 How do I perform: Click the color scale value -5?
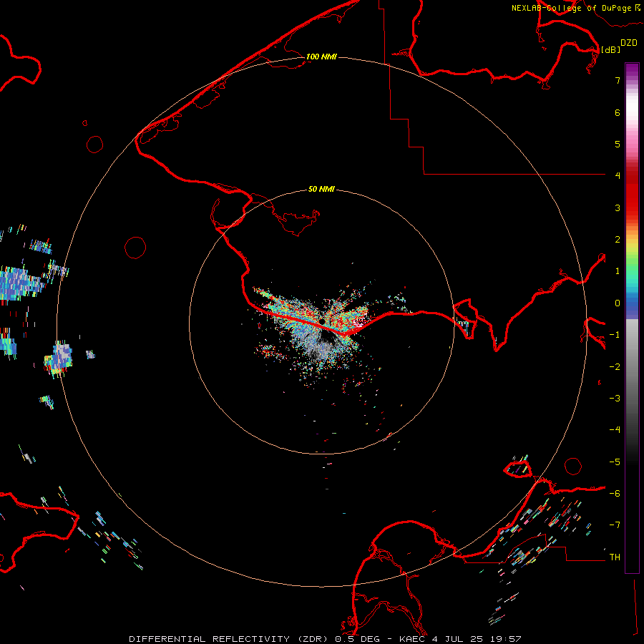coord(615,462)
